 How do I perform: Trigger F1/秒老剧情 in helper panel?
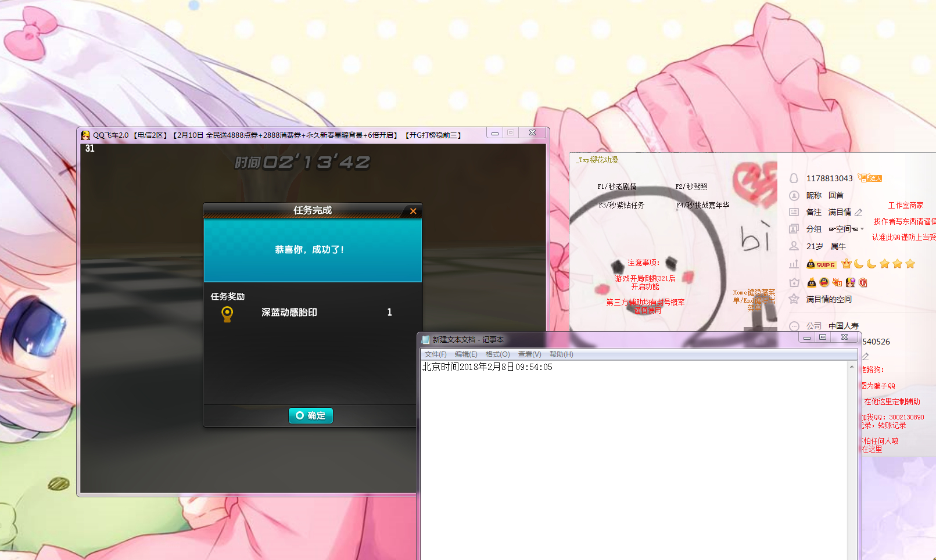click(x=617, y=186)
